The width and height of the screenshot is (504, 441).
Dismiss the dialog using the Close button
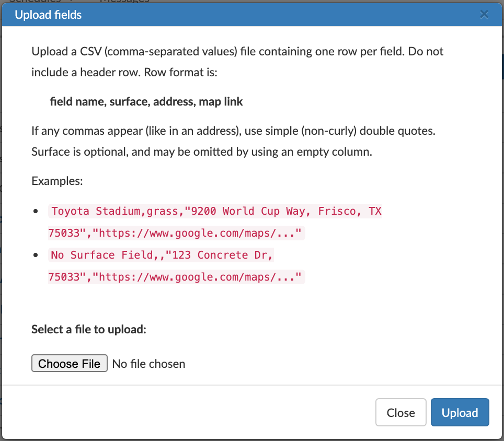coord(400,412)
